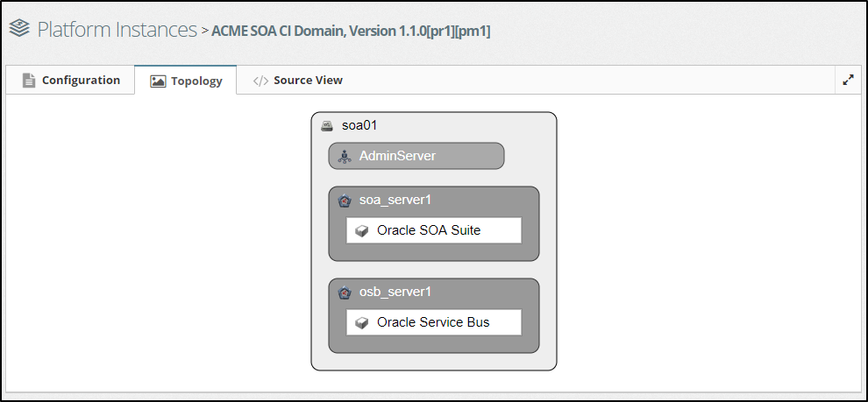Select the Topology tab label
The height and width of the screenshot is (402, 868).
pyautogui.click(x=196, y=81)
